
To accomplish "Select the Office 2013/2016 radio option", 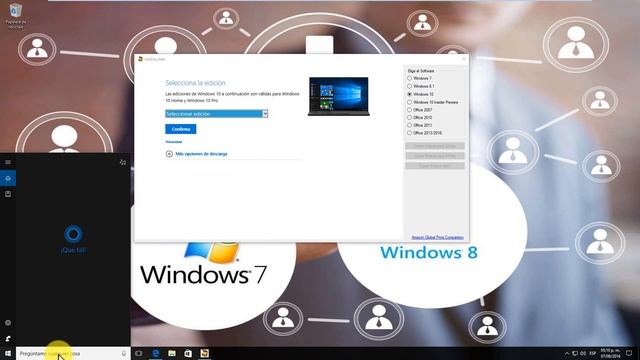I will pyautogui.click(x=409, y=133).
